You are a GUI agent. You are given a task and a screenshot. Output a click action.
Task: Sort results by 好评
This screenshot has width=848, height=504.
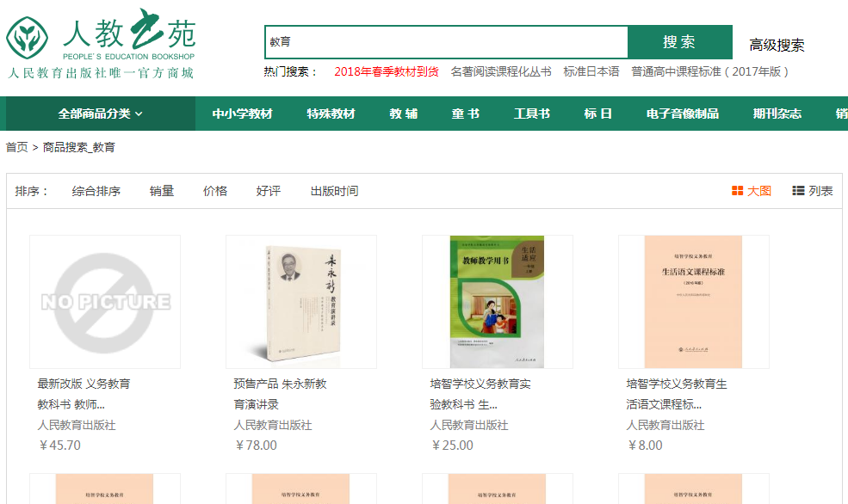(x=269, y=191)
